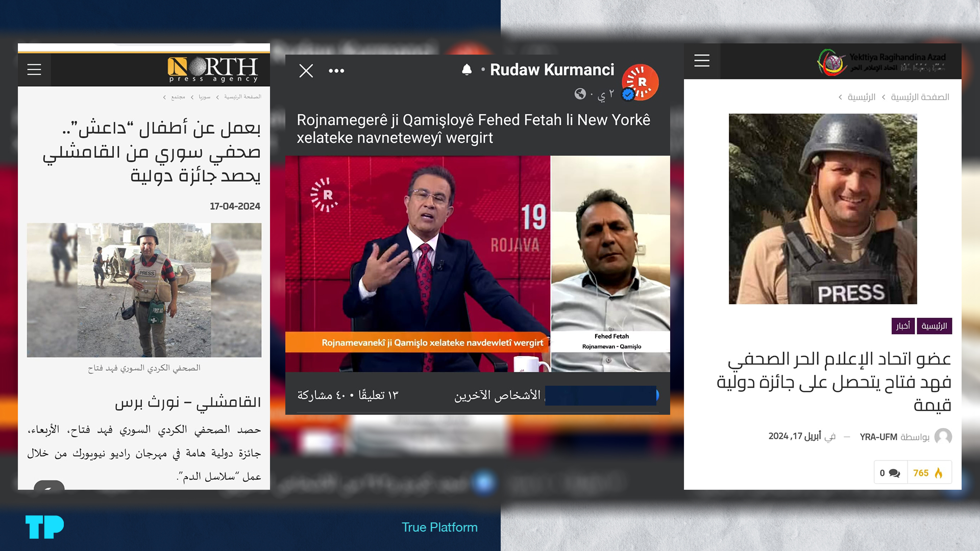Viewport: 980px width, 551px height.
Task: Toggle the notification bell for Rudaw Kurmanci
Action: 467,70
